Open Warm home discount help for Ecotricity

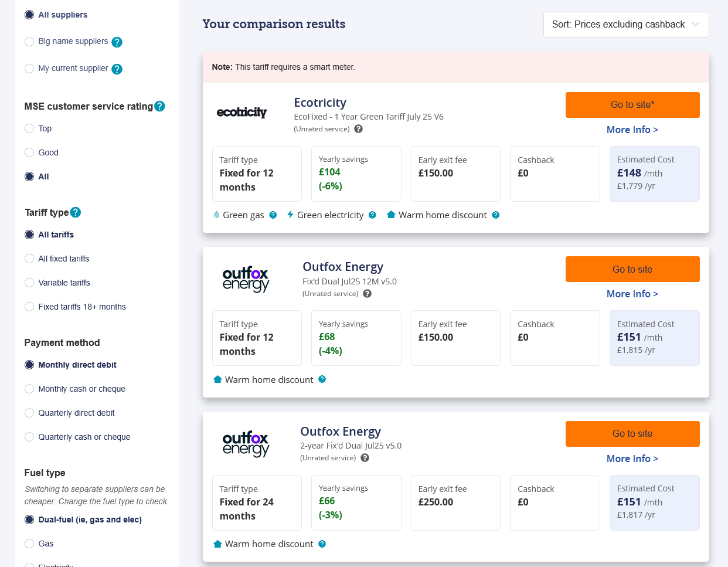[495, 215]
